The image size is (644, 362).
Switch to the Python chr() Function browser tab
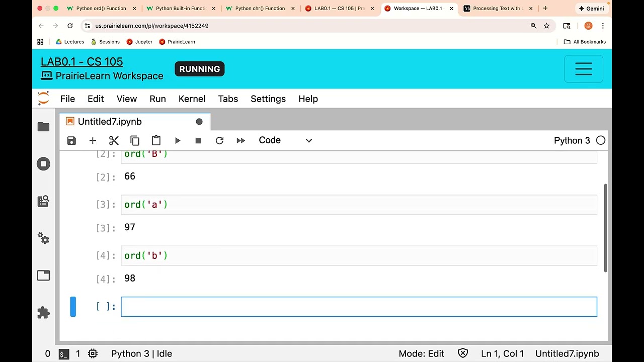(259, 9)
